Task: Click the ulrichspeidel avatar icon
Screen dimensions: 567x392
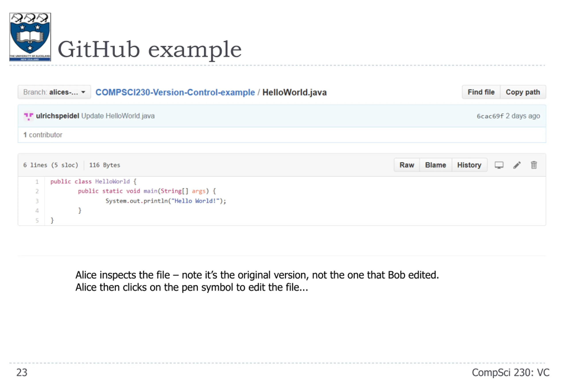Action: click(29, 116)
